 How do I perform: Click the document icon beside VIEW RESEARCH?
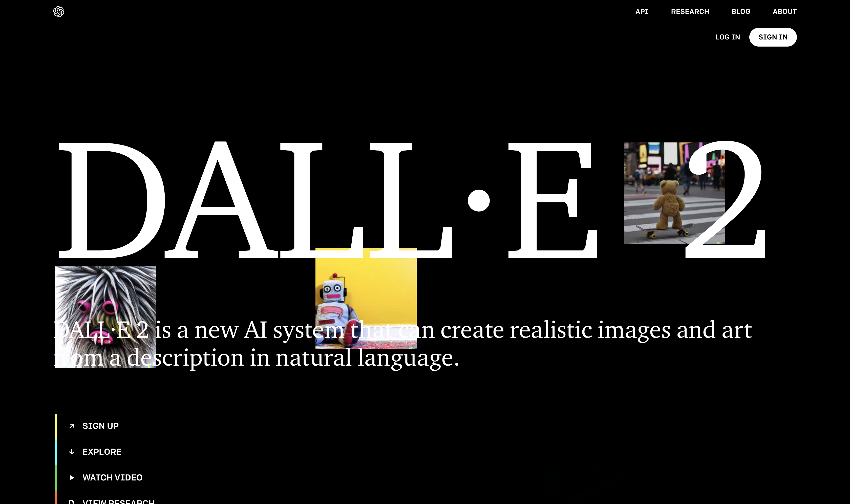(x=72, y=502)
